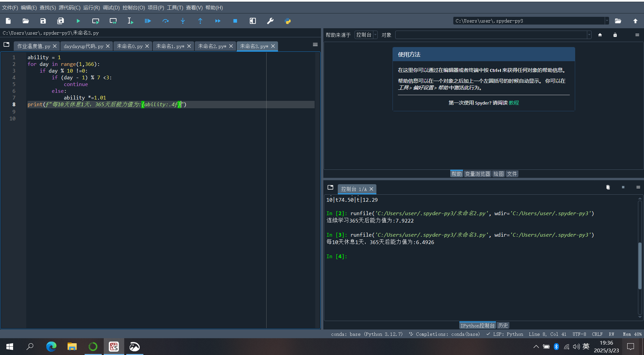Continue execution until next breakpoint
This screenshot has height=355, width=644.
218,21
